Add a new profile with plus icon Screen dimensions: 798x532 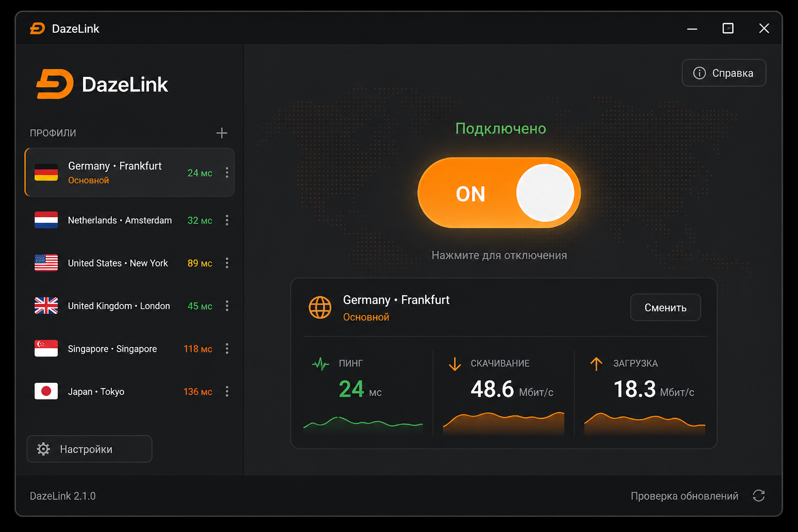click(222, 133)
